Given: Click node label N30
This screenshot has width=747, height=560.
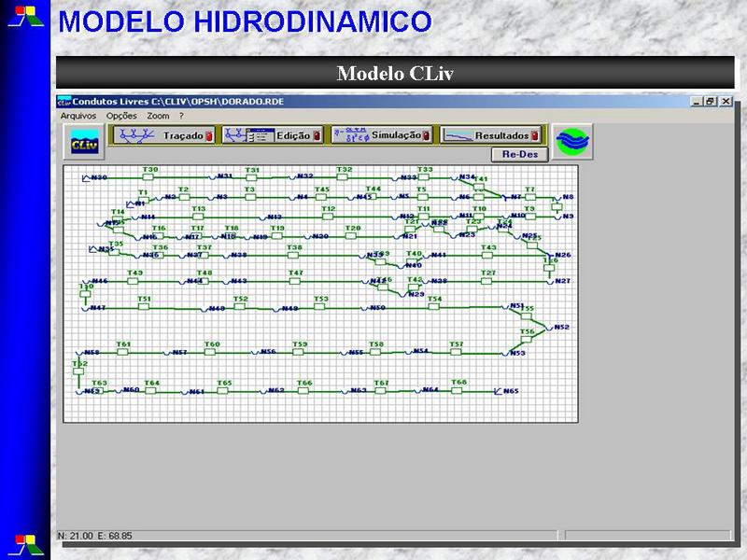Looking at the screenshot, I should pyautogui.click(x=99, y=177).
